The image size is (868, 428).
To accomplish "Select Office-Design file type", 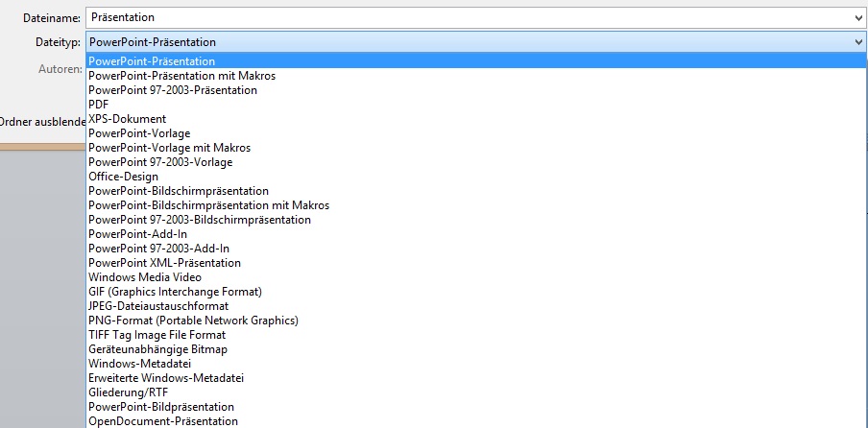I will [476, 176].
